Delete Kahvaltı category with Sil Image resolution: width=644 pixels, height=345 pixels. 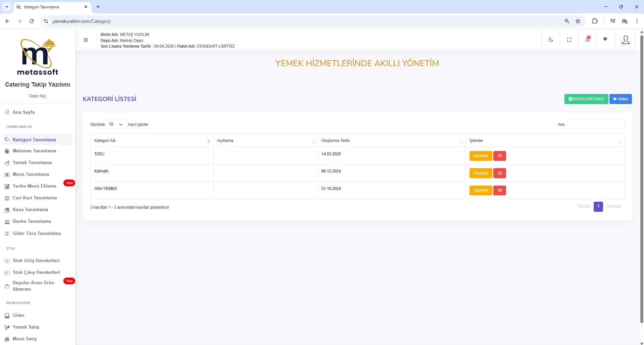click(x=499, y=173)
